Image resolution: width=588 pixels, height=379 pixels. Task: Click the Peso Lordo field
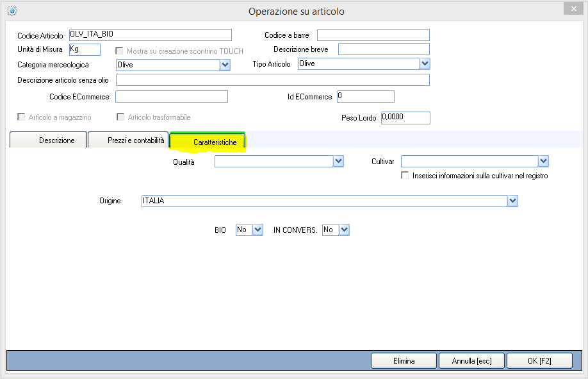point(405,118)
